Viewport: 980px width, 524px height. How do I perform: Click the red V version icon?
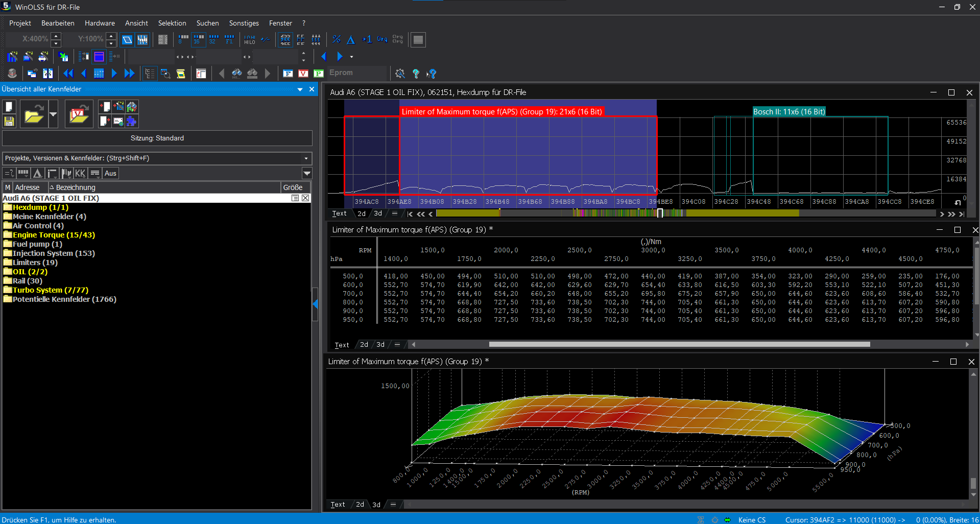303,74
